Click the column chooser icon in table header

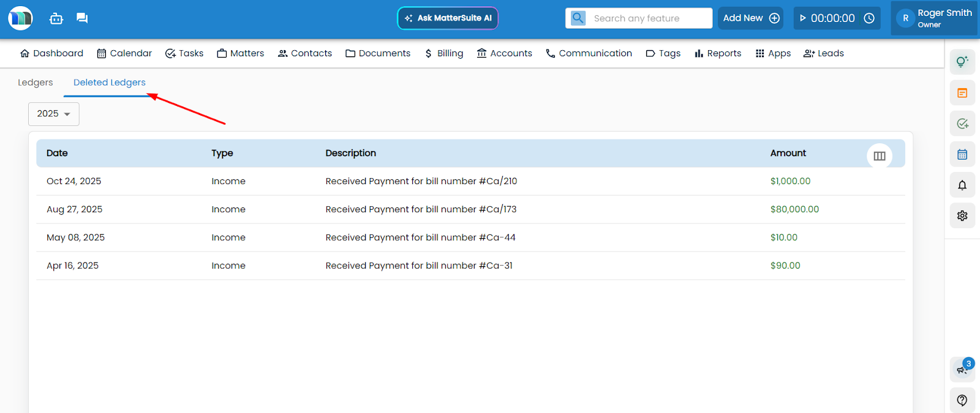[879, 156]
